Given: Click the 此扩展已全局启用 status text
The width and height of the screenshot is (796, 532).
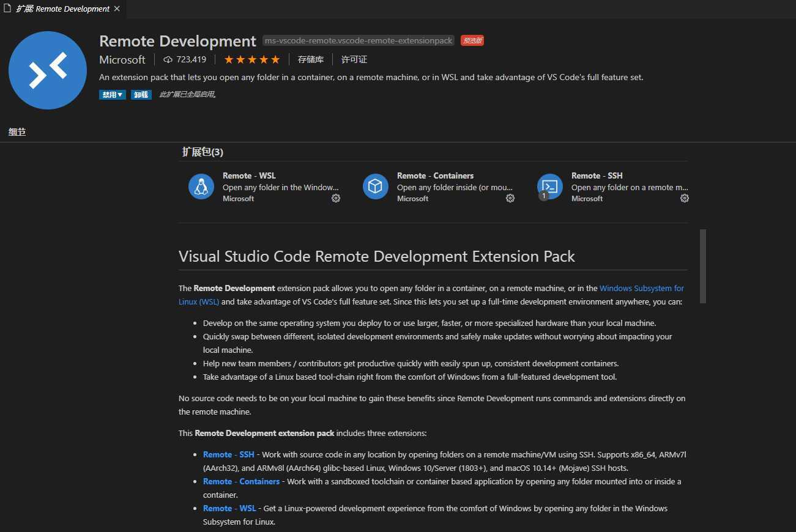Looking at the screenshot, I should [188, 95].
